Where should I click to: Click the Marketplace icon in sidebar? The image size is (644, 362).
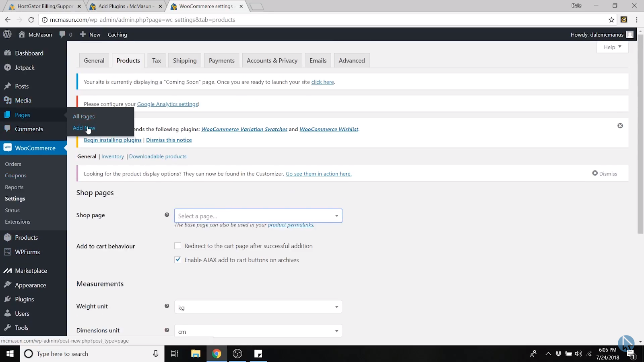pyautogui.click(x=8, y=271)
